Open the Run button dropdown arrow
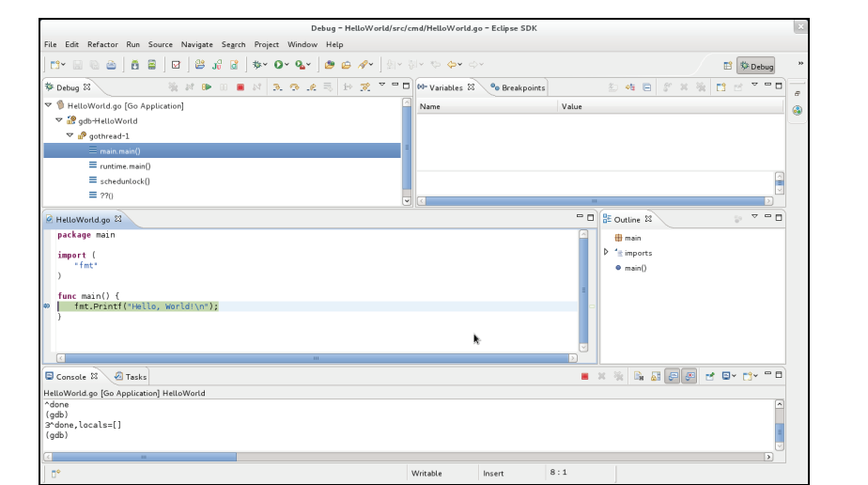 (x=287, y=65)
